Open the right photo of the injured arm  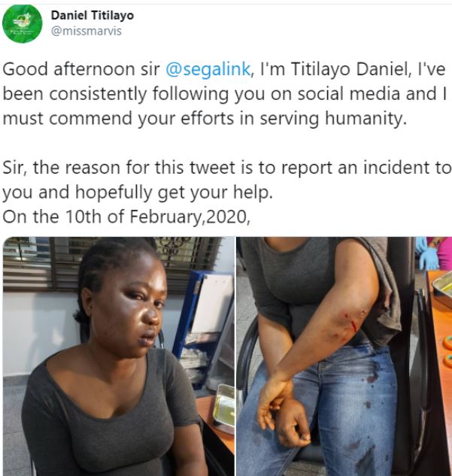[x=343, y=356]
